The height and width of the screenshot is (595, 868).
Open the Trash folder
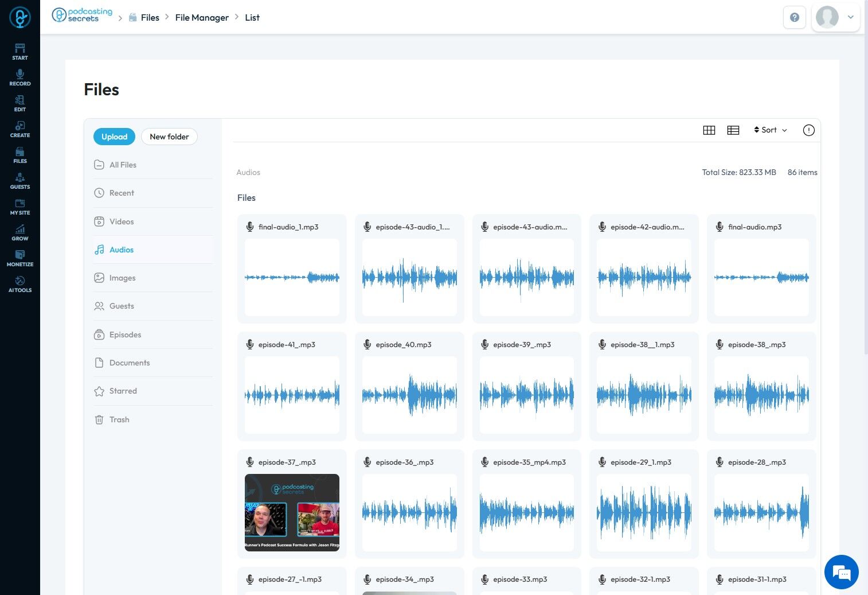153,419
